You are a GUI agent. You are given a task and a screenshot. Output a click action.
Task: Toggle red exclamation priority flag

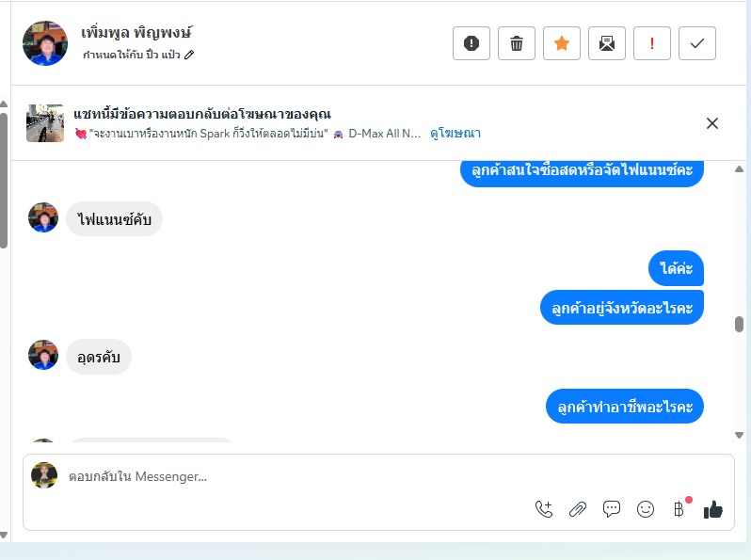tap(652, 43)
